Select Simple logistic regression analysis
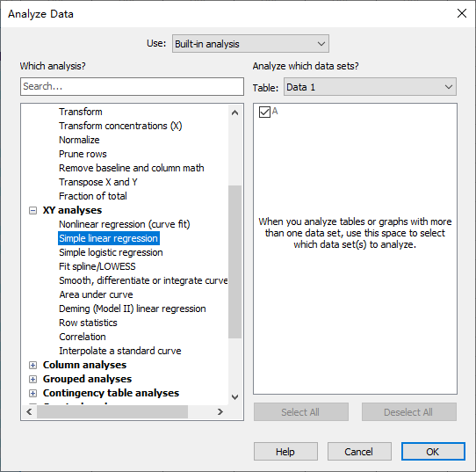 (x=111, y=253)
